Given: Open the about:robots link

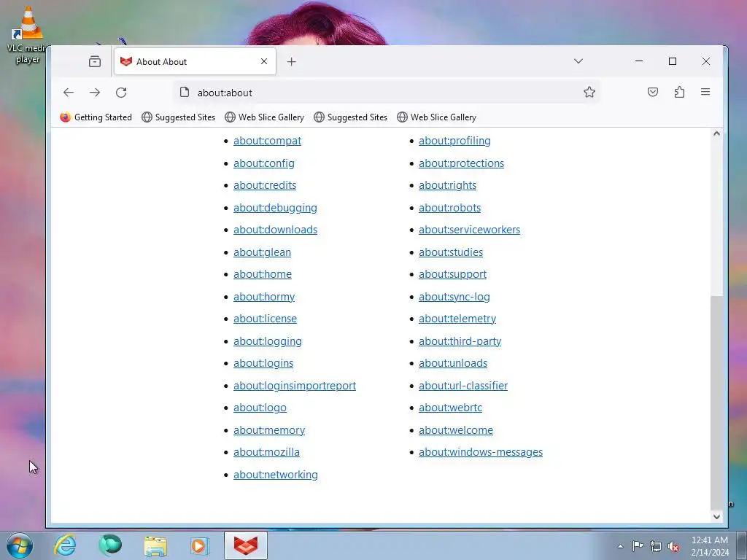Looking at the screenshot, I should 449,208.
